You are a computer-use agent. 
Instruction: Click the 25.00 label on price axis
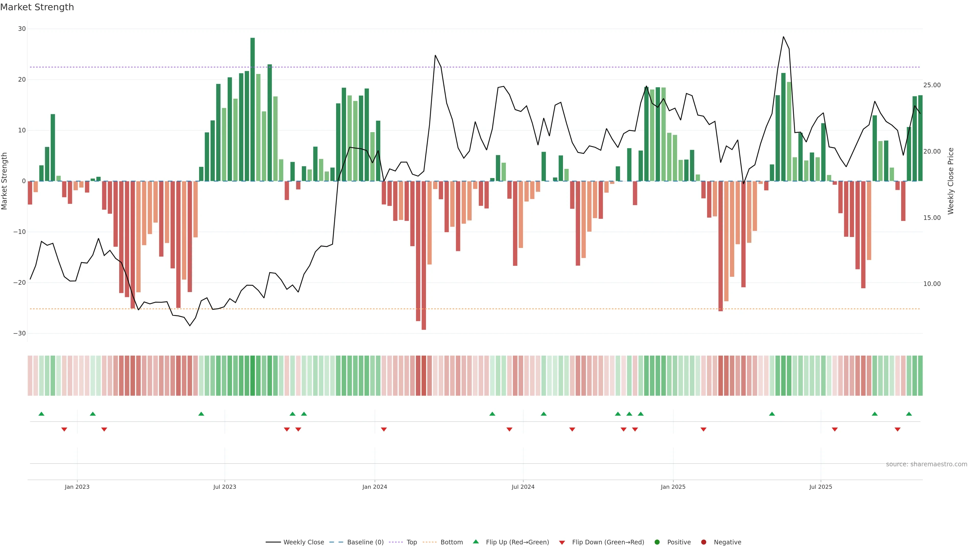tap(932, 85)
